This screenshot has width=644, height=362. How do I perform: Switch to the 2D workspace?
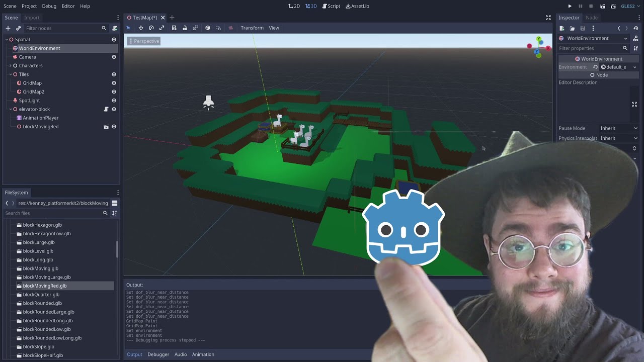294,6
